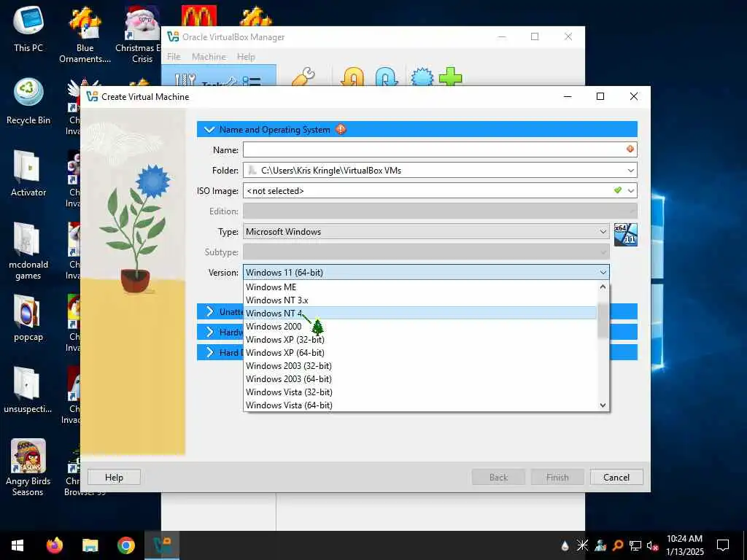Click the water drop tray icon
The width and height of the screenshot is (747, 560).
[565, 545]
